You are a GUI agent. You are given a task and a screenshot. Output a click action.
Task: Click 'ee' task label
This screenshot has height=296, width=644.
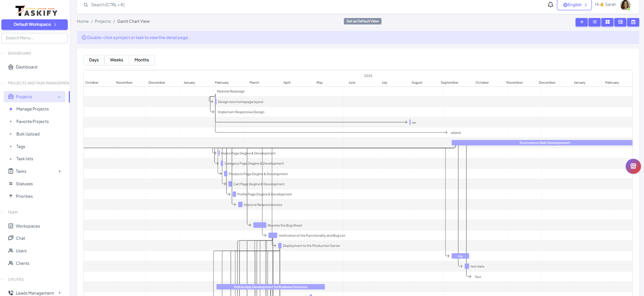pyautogui.click(x=414, y=123)
